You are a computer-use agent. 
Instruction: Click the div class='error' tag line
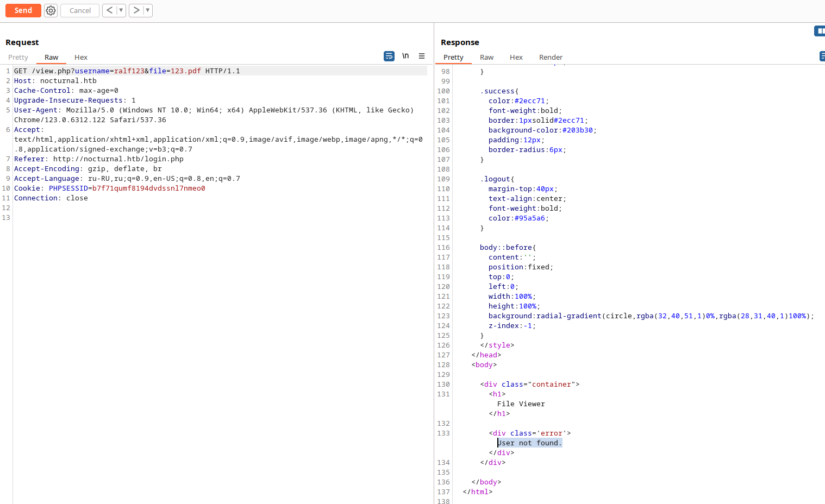click(x=530, y=433)
